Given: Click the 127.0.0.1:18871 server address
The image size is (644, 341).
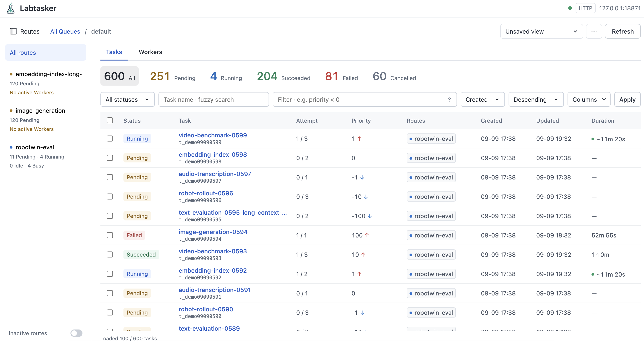Looking at the screenshot, I should pos(620,8).
